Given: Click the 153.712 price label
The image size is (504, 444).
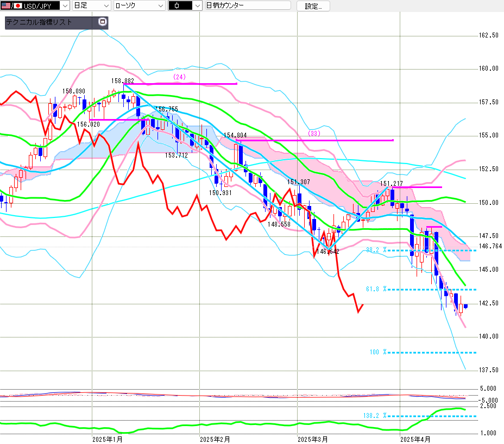Looking at the screenshot, I should (x=177, y=155).
